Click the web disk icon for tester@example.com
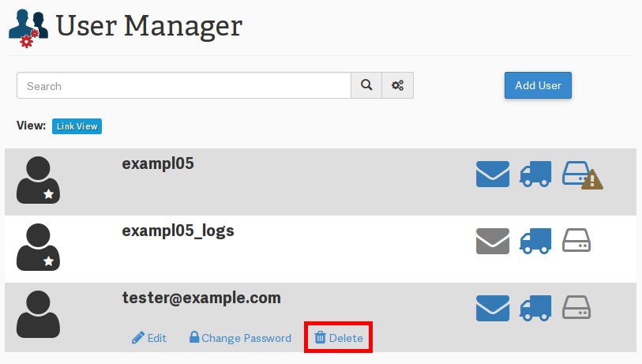This screenshot has height=364, width=642. coord(576,307)
